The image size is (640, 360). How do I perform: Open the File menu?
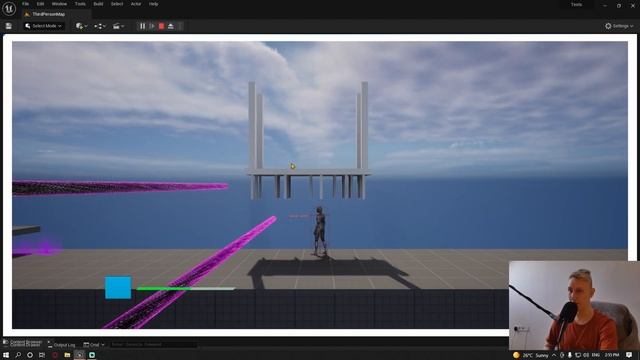pos(25,4)
